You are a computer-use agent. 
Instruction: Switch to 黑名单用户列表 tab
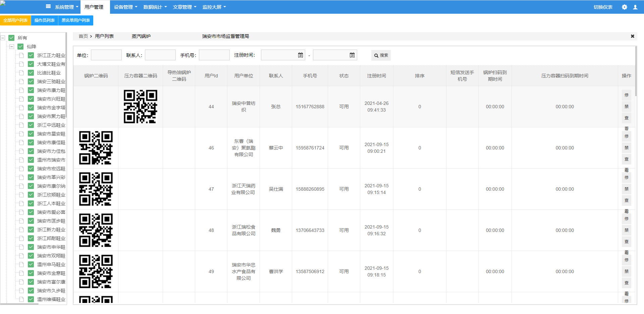tap(76, 20)
